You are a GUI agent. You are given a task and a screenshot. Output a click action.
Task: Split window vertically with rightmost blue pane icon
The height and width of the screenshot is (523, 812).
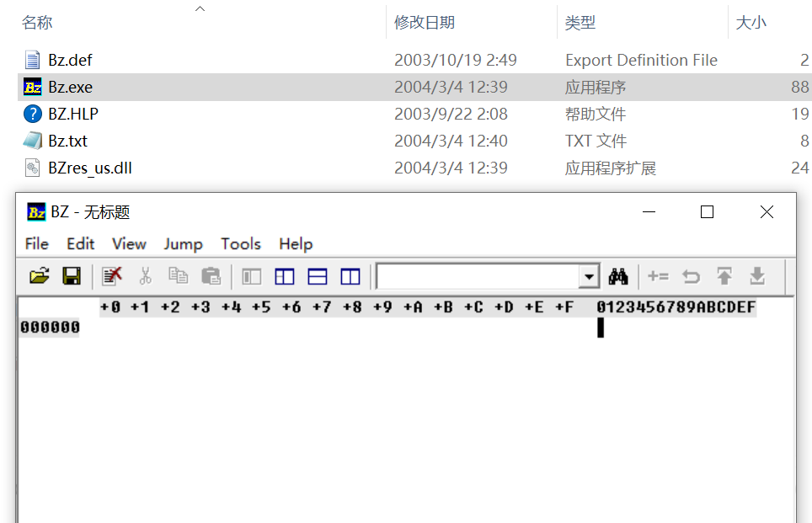pos(350,276)
